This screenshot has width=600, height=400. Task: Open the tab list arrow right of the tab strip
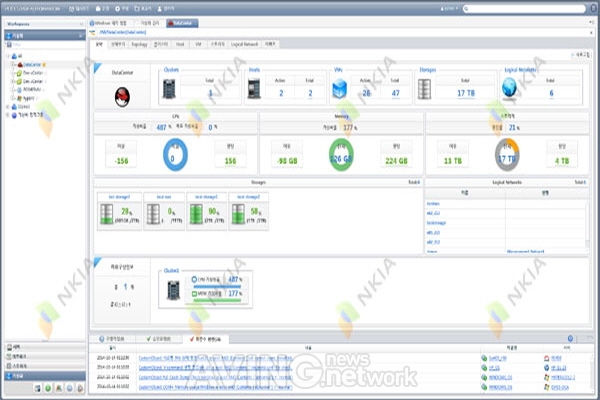click(591, 23)
